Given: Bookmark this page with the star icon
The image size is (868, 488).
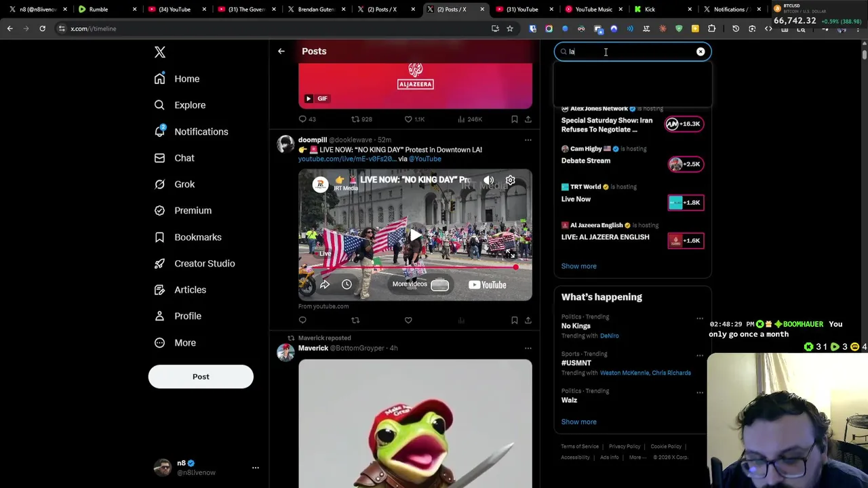Looking at the screenshot, I should (x=510, y=28).
